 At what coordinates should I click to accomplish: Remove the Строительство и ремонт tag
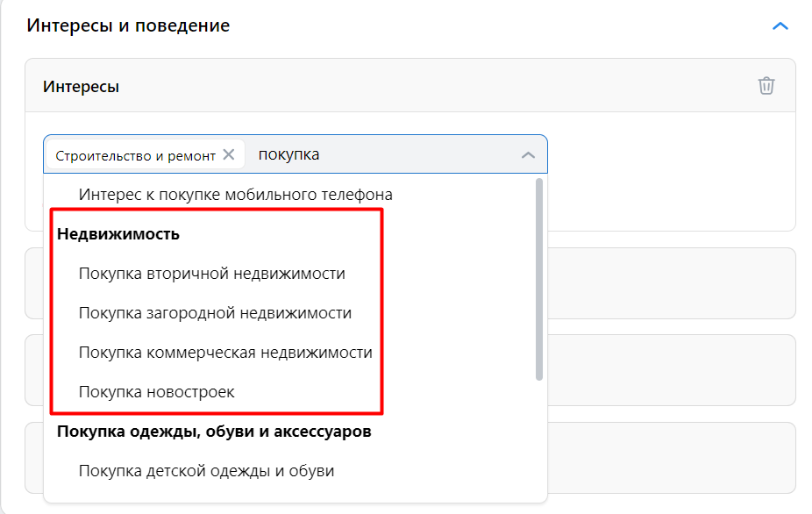(x=228, y=154)
